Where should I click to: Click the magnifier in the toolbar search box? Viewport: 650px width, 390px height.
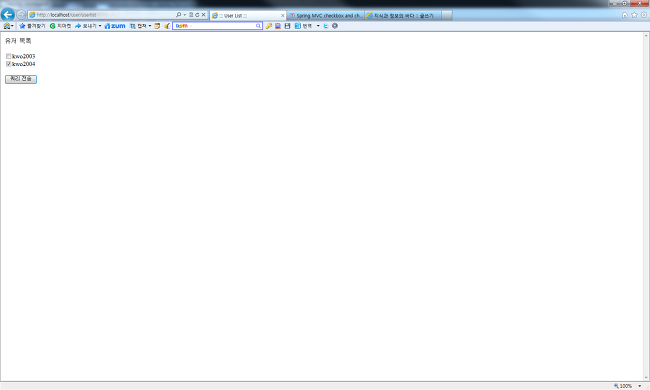(x=258, y=26)
